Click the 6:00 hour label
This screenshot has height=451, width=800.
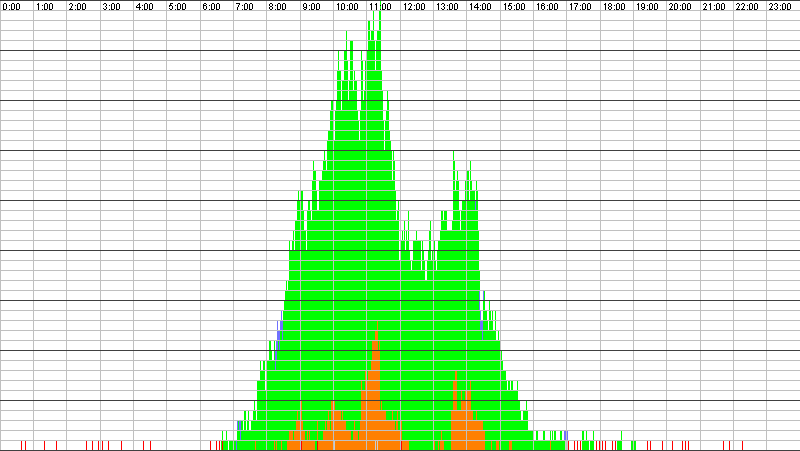(x=211, y=7)
